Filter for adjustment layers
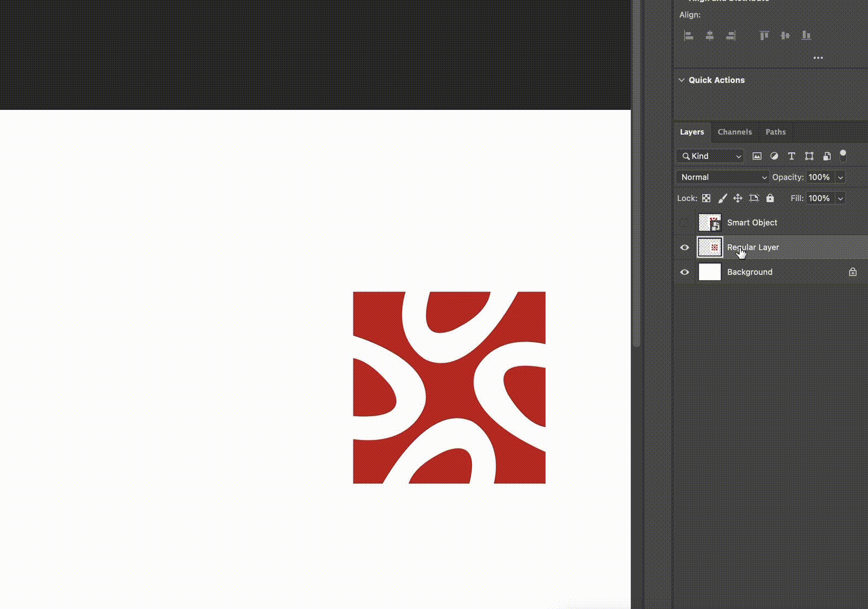The image size is (868, 609). (774, 156)
